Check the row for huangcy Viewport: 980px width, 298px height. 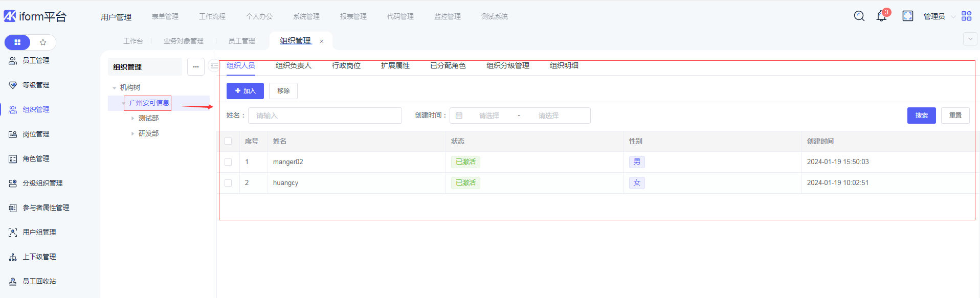tap(228, 183)
